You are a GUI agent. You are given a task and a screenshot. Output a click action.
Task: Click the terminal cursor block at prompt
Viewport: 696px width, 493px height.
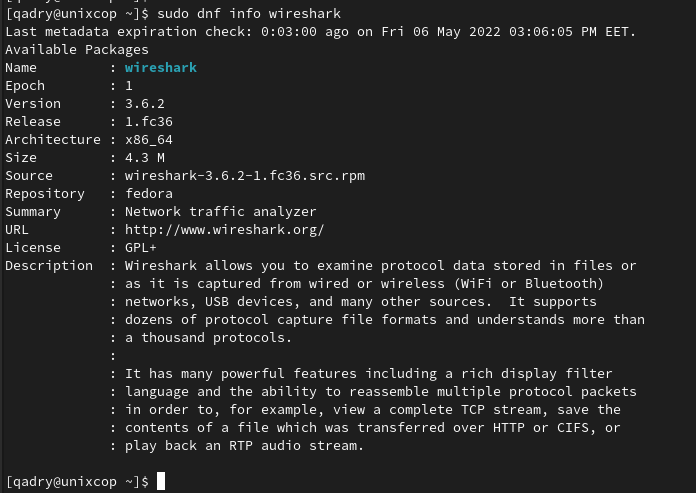click(x=161, y=481)
